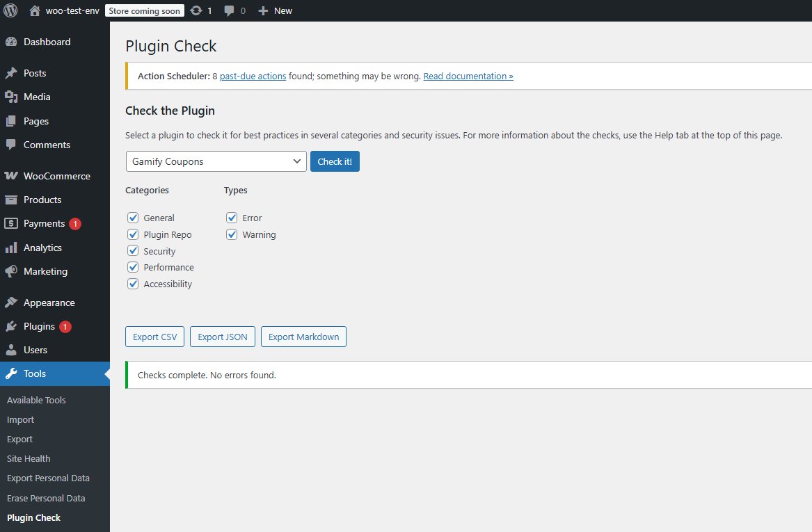Open the updates icon in admin bar

coord(196,10)
